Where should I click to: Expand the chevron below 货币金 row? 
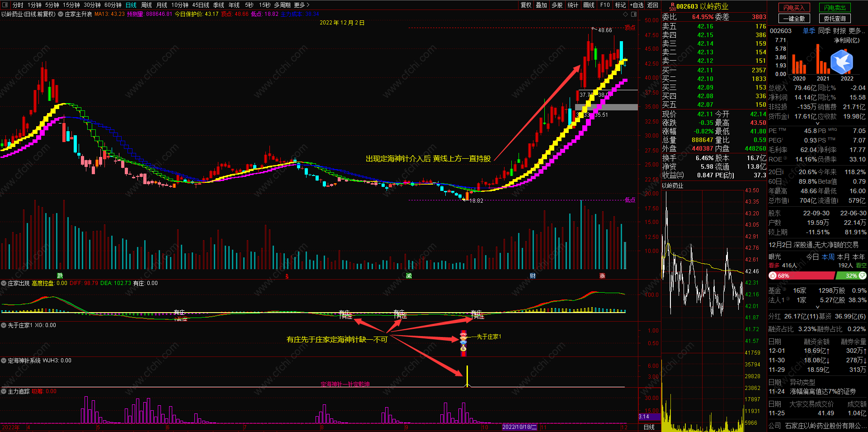point(817,123)
